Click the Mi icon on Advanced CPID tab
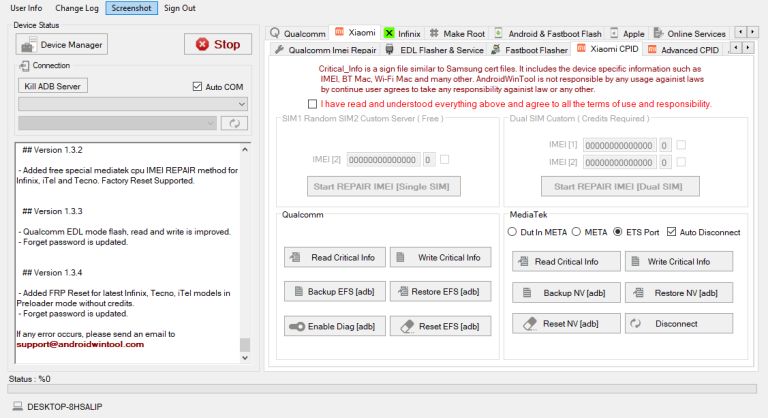Viewport: 768px width, 418px height. click(x=652, y=49)
